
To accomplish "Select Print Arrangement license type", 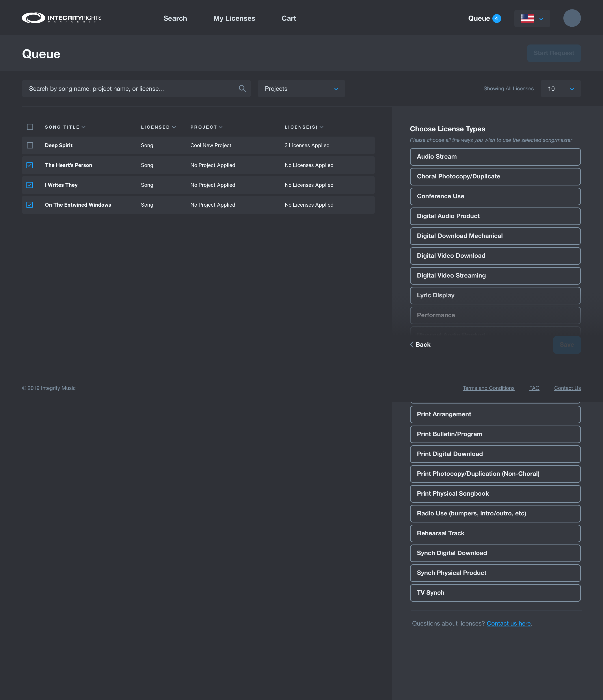I will coord(495,414).
